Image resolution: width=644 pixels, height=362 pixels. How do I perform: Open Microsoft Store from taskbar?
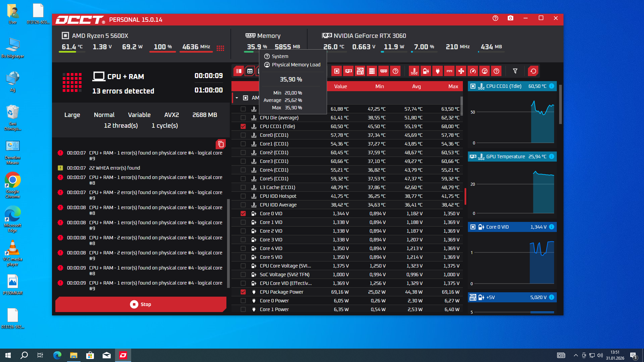tap(90, 355)
